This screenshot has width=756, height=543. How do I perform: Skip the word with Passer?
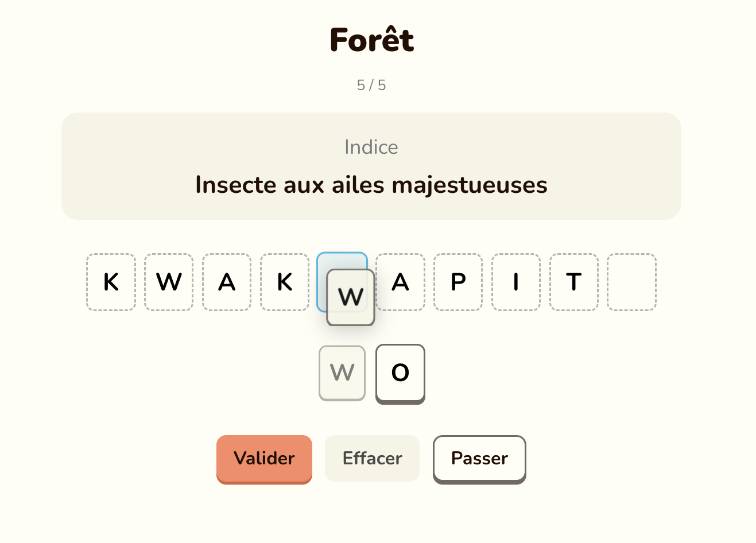click(x=479, y=459)
